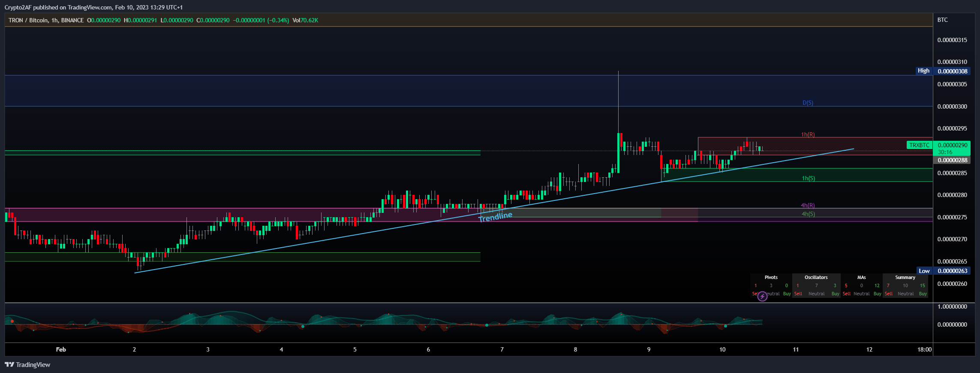Select the 4h(R) resistance label
This screenshot has width=980, height=373.
pos(808,206)
